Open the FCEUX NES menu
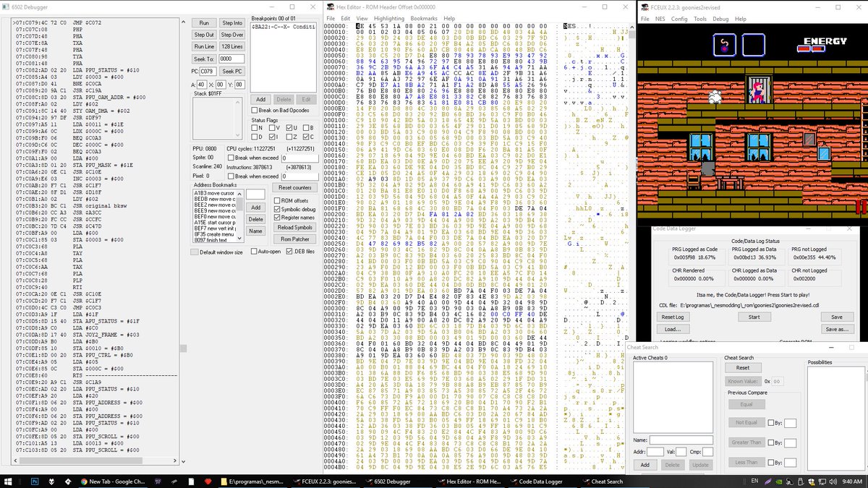 click(x=661, y=19)
